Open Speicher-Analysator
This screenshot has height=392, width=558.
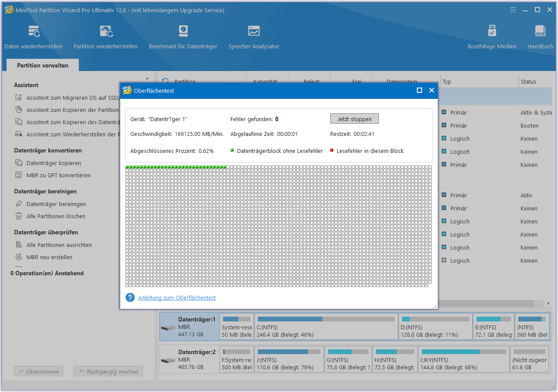click(x=254, y=37)
